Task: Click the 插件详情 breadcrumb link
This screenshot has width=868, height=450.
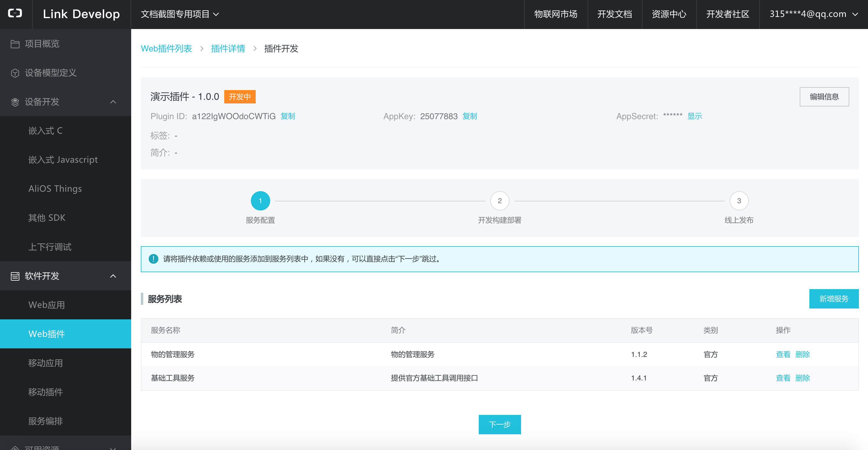Action: coord(228,49)
